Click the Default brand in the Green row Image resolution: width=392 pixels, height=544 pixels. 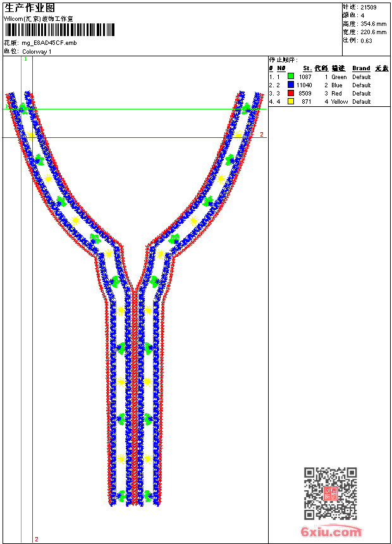pyautogui.click(x=362, y=77)
